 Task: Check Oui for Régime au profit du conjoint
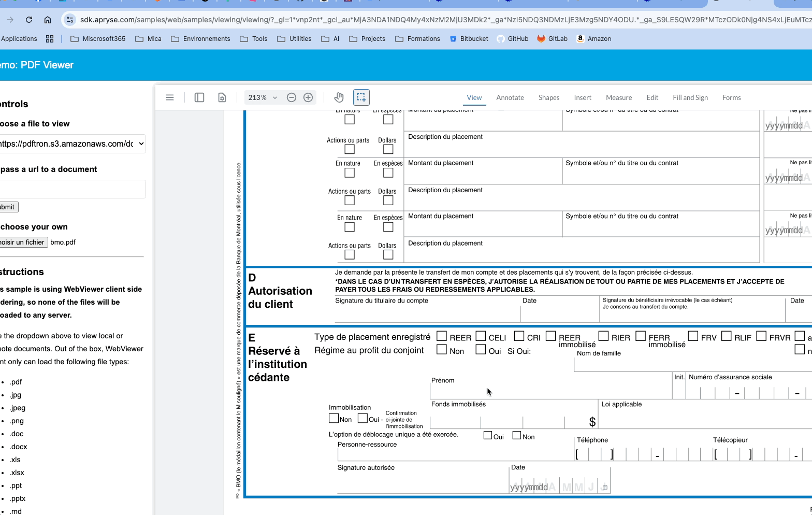(481, 349)
